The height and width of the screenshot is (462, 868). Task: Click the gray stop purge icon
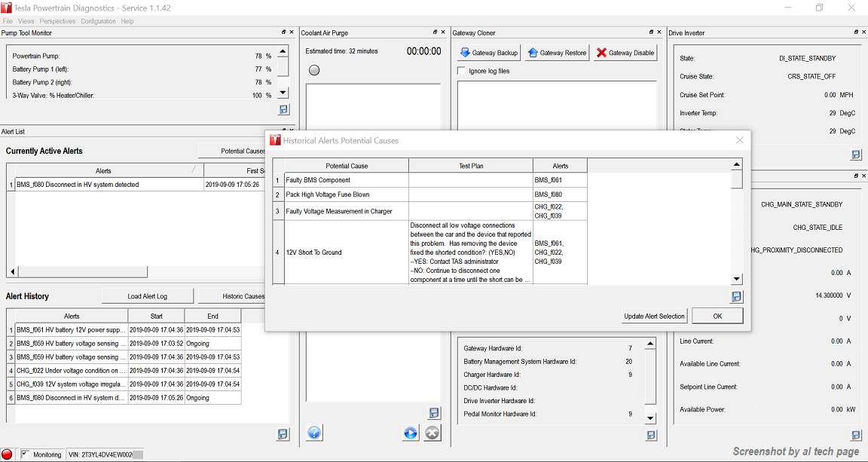click(x=432, y=433)
